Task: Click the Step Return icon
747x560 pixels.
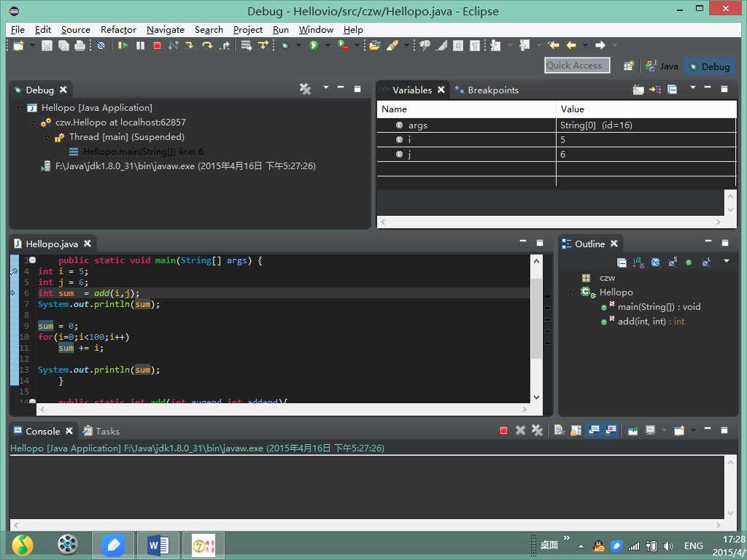Action: pos(225,46)
